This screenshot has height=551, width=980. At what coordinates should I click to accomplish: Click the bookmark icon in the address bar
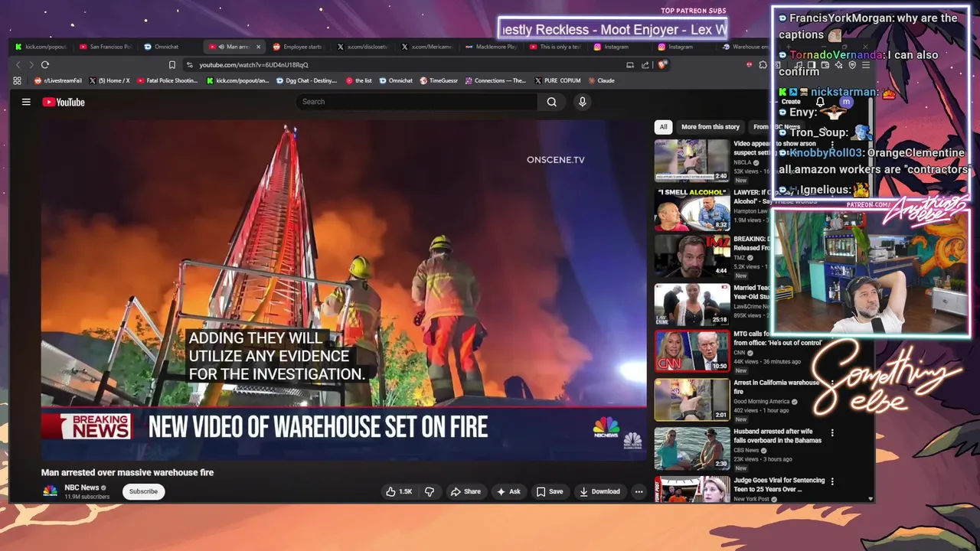(171, 65)
